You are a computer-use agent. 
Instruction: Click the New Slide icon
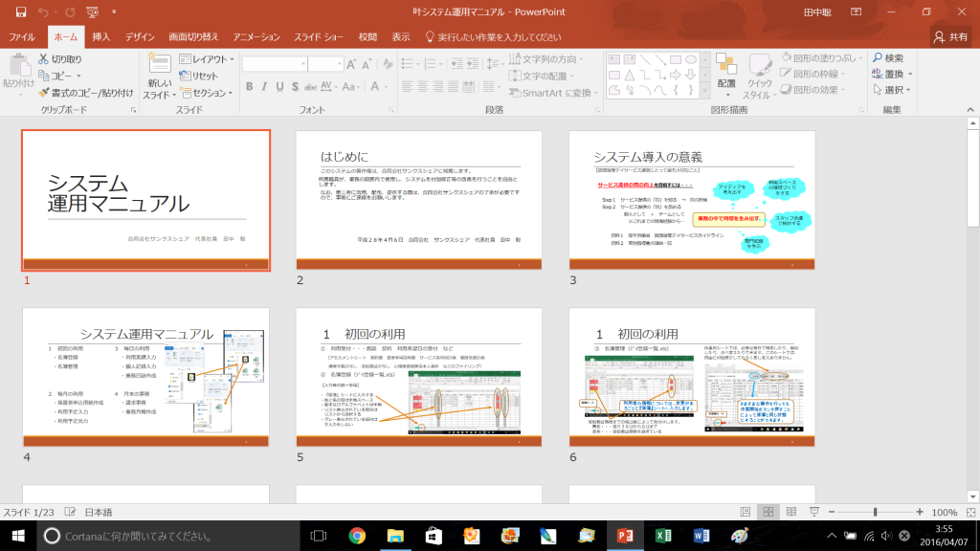pyautogui.click(x=160, y=64)
